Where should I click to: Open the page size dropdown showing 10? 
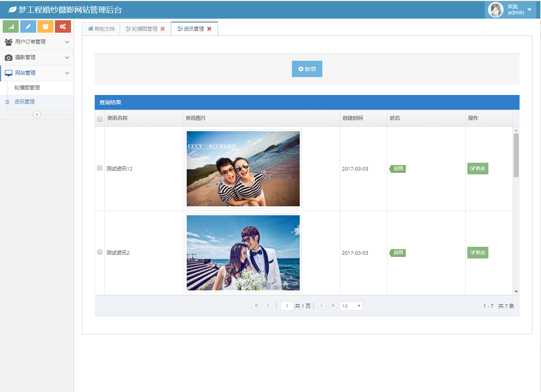(351, 306)
